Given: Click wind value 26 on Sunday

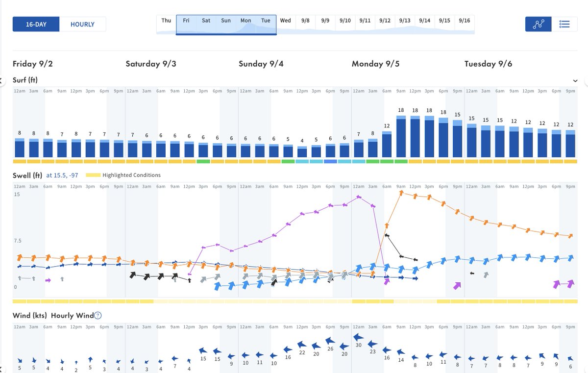Looking at the screenshot, I should click(x=330, y=349).
